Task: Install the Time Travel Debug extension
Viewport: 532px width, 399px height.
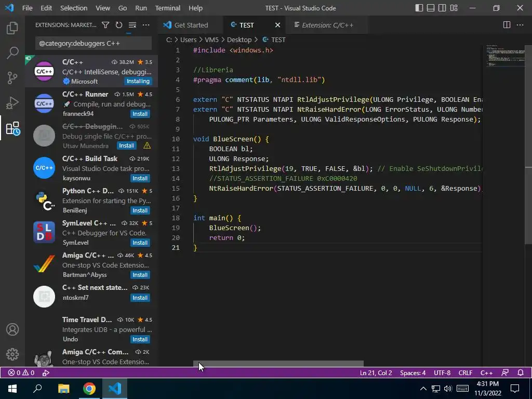Action: click(x=140, y=339)
